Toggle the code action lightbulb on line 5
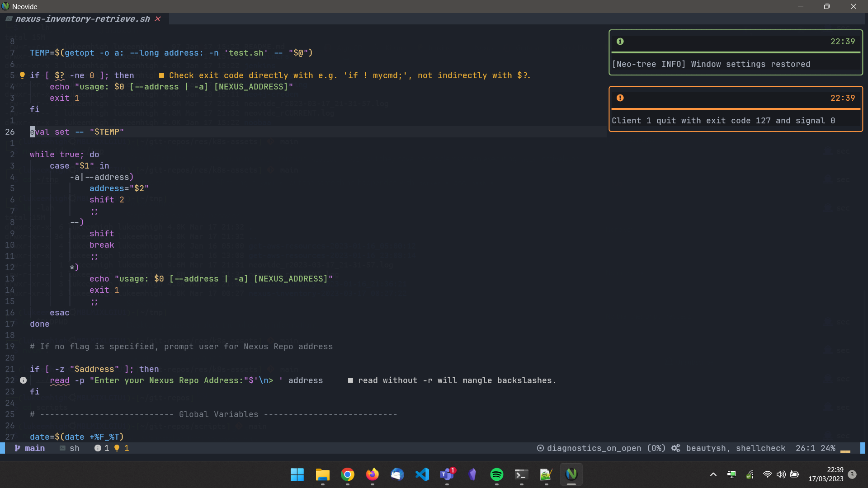868x488 pixels. point(22,75)
